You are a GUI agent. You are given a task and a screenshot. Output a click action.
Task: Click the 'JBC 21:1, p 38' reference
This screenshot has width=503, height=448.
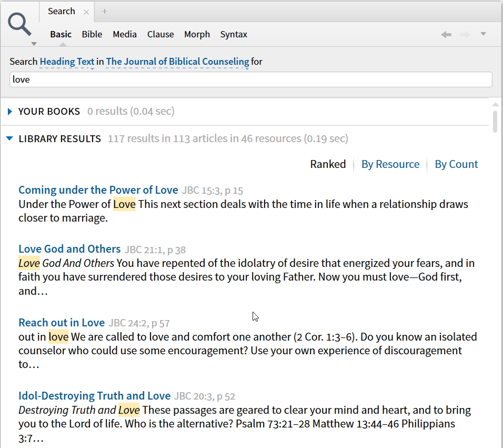click(155, 250)
